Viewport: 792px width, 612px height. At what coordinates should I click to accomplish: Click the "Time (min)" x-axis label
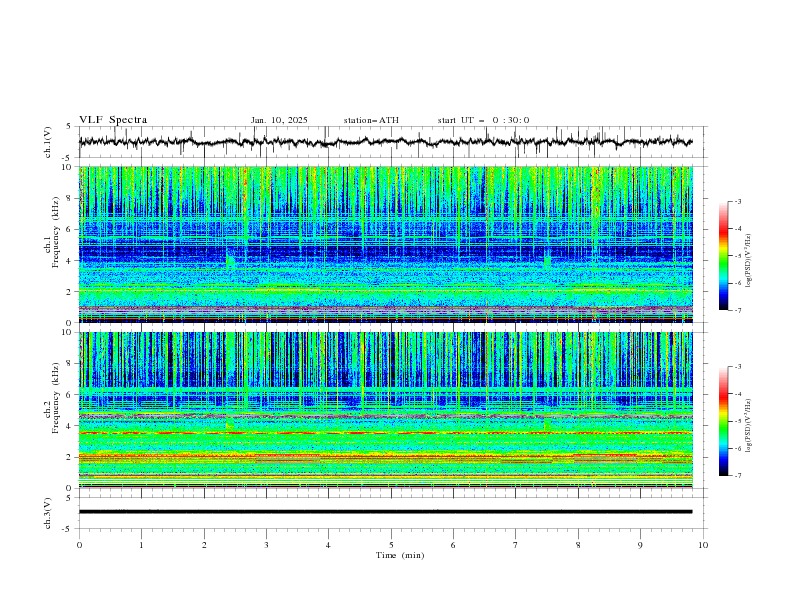tap(400, 555)
